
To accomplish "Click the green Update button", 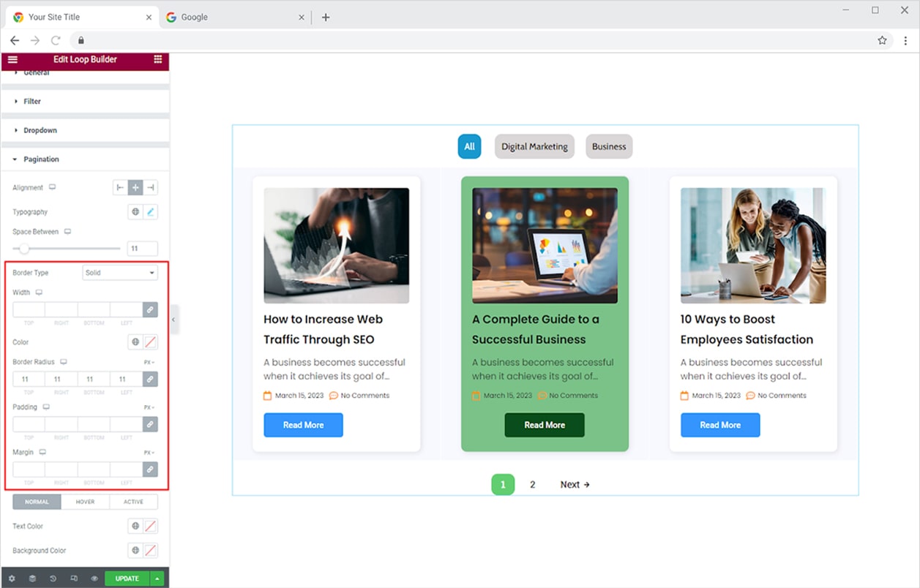I will [127, 578].
